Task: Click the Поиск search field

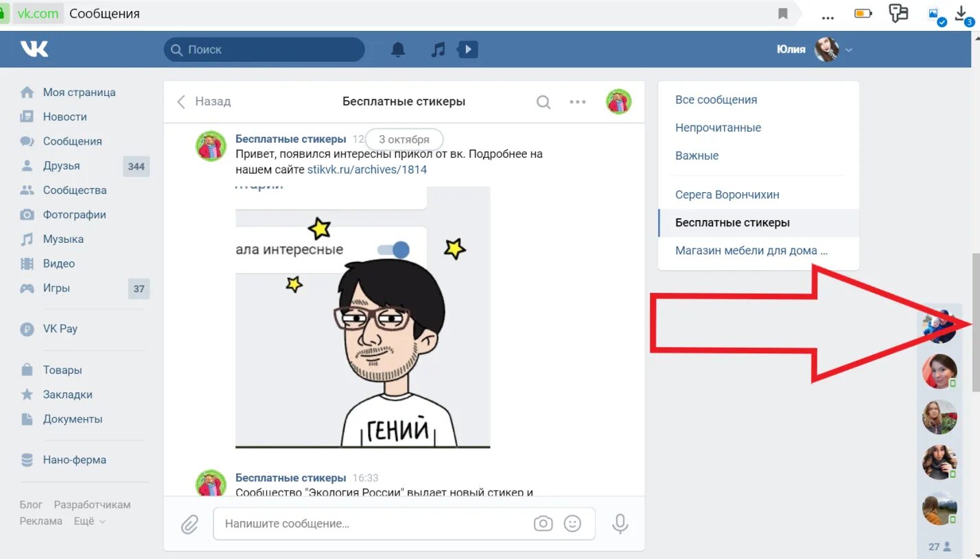Action: coord(264,49)
